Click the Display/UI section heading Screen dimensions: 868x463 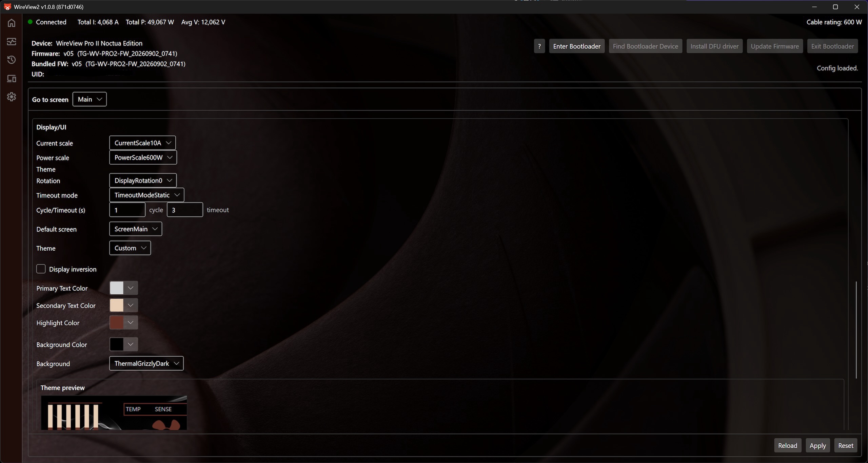pos(51,127)
